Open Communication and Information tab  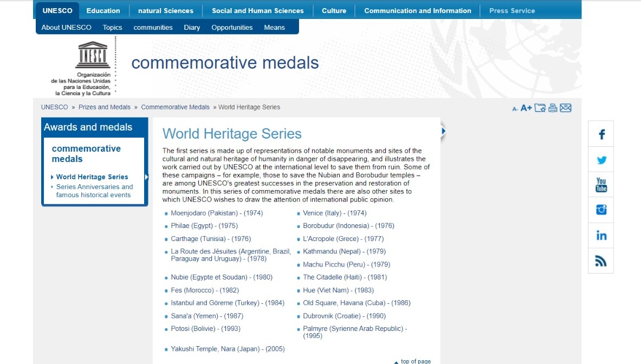(417, 11)
